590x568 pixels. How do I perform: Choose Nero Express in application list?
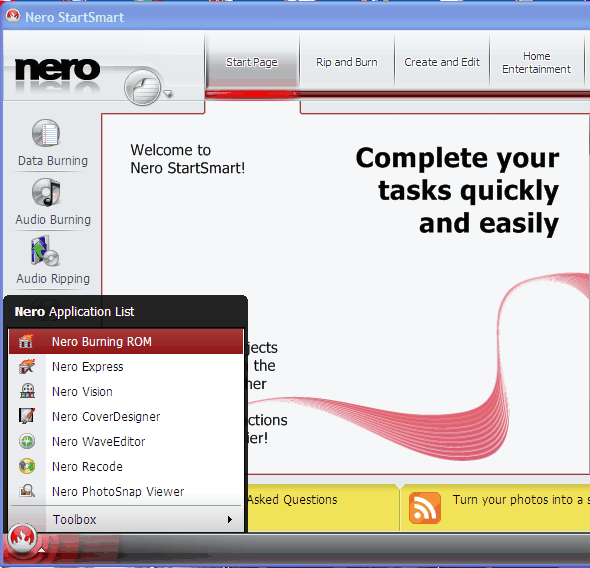click(126, 366)
